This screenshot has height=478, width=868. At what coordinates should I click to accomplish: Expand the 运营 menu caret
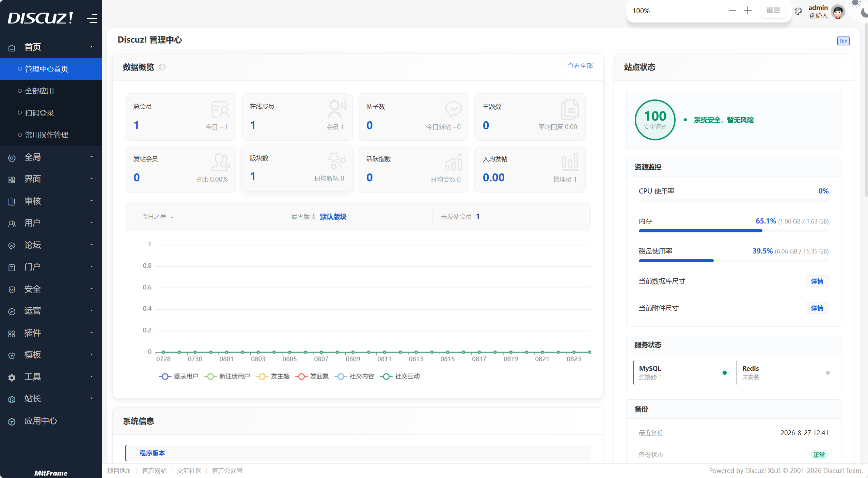92,311
